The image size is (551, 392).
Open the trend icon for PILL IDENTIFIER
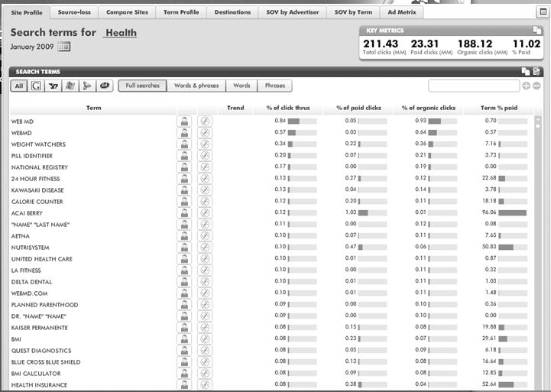pyautogui.click(x=205, y=156)
